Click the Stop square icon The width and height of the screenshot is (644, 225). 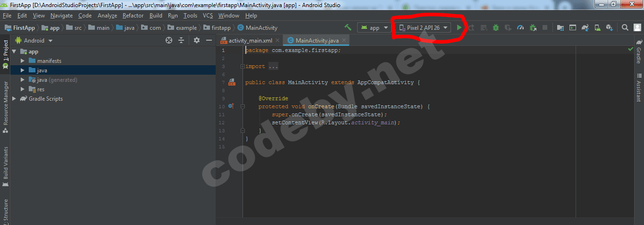point(545,27)
